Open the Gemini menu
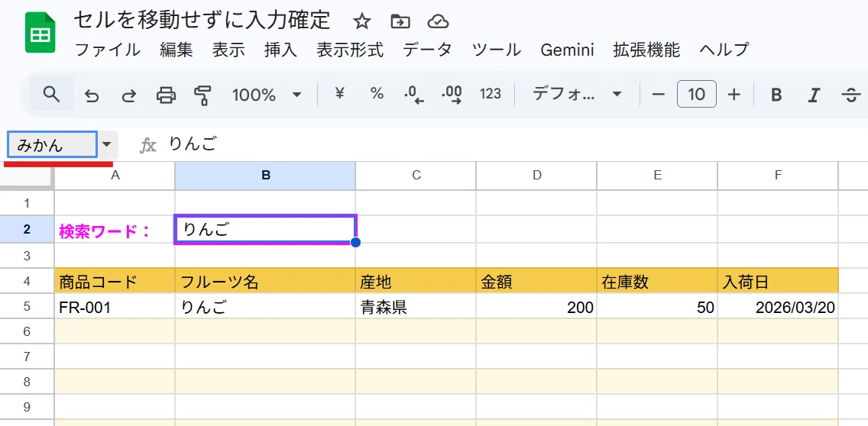The width and height of the screenshot is (868, 426). [567, 50]
